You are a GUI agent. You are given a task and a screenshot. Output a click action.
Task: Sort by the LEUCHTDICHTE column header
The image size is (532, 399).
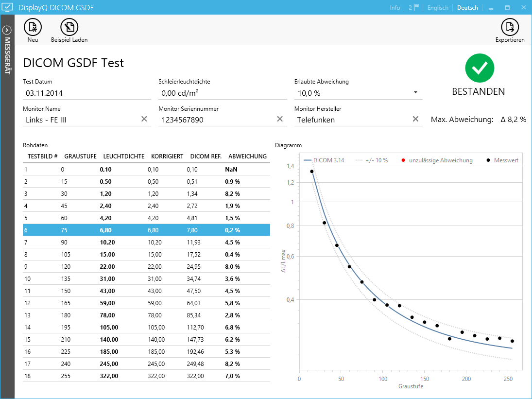pos(123,156)
